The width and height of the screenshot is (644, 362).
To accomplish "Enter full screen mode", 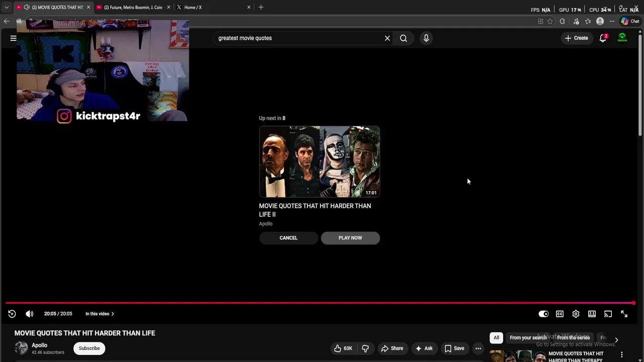I will 624,314.
